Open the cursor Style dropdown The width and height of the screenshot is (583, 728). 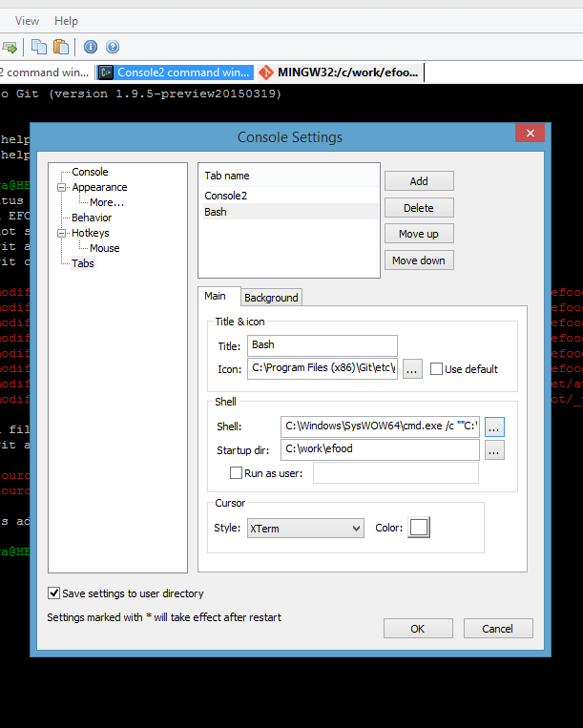point(305,529)
